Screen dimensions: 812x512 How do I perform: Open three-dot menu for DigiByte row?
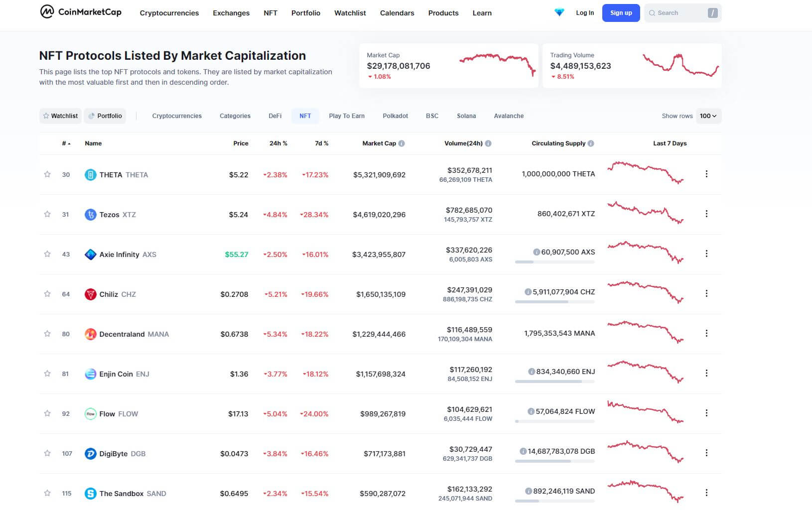tap(706, 453)
